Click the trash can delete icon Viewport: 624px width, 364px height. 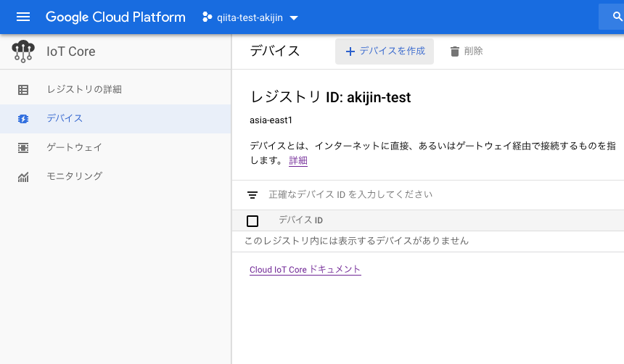pos(454,51)
